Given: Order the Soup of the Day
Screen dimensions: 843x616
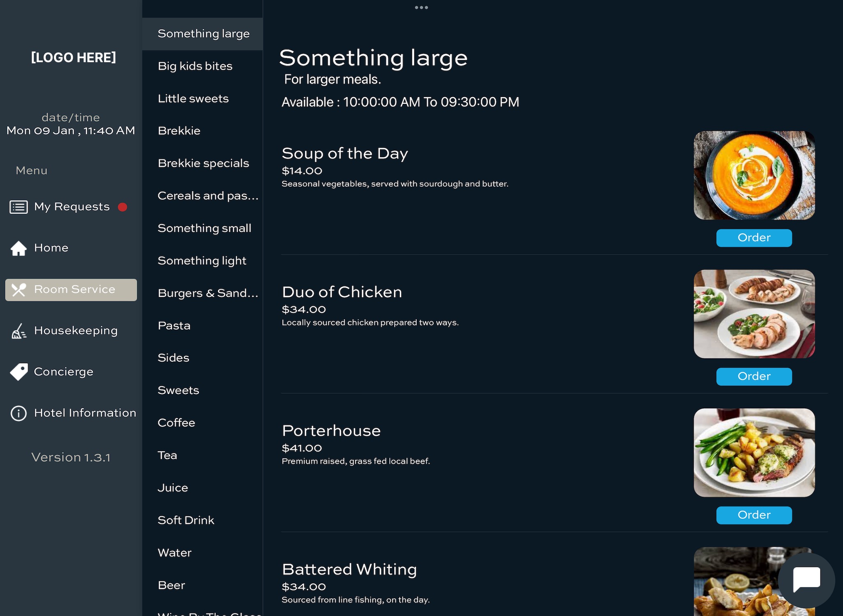Looking at the screenshot, I should coord(754,237).
